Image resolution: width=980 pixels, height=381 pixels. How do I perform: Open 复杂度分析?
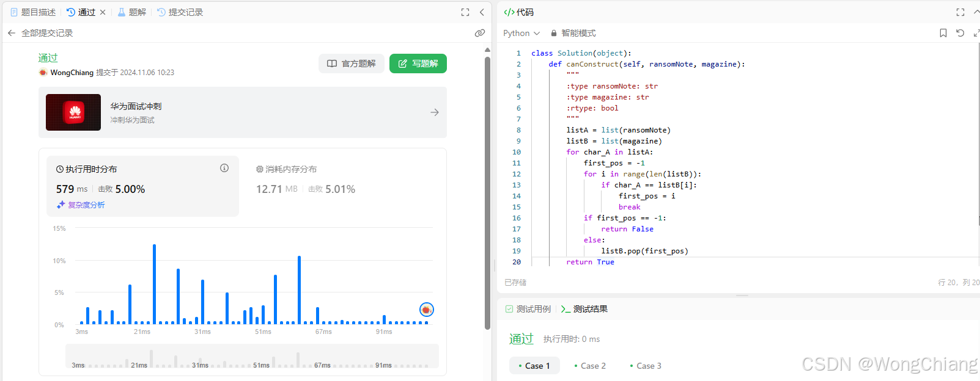coord(81,205)
